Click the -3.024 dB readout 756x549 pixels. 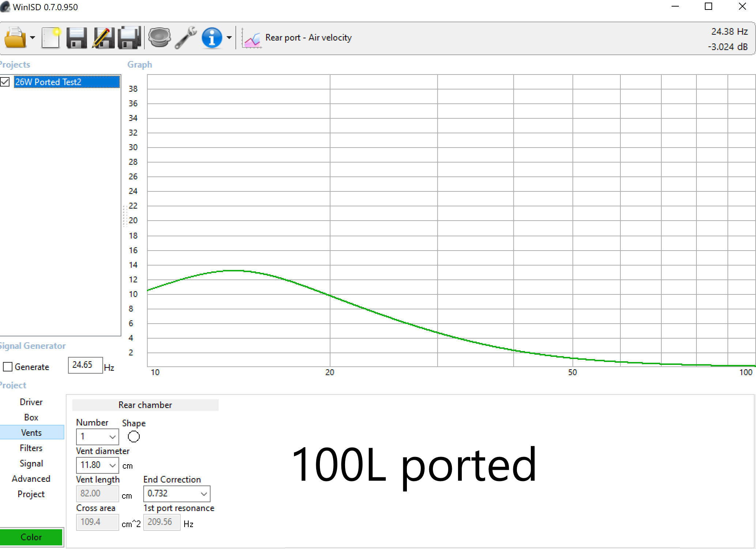[727, 47]
